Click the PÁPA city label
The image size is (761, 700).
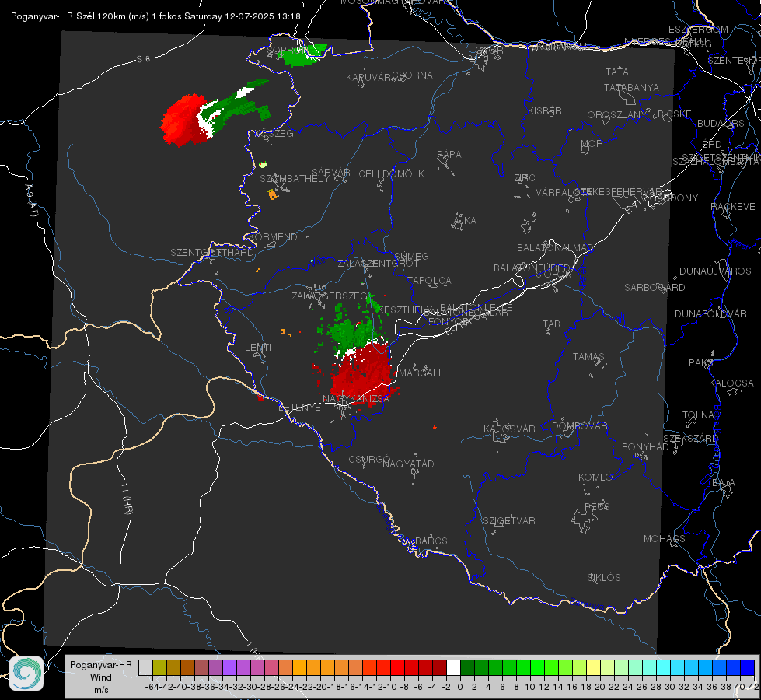pyautogui.click(x=449, y=155)
